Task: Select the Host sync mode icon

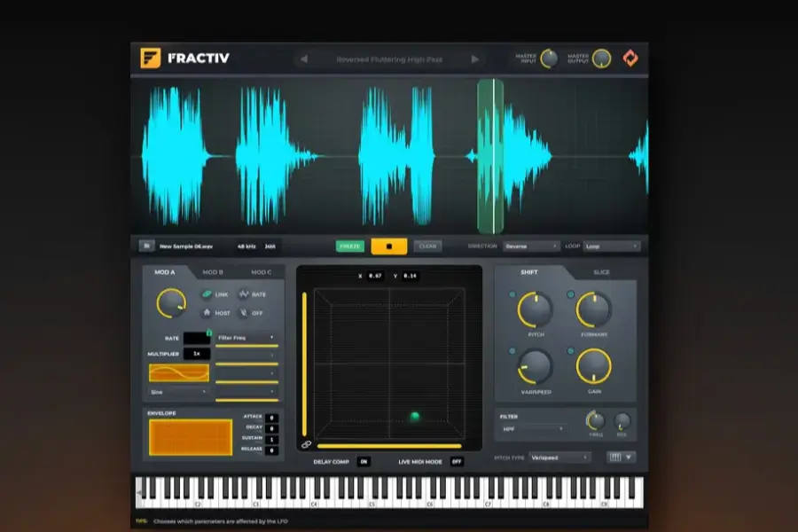Action: tap(207, 312)
